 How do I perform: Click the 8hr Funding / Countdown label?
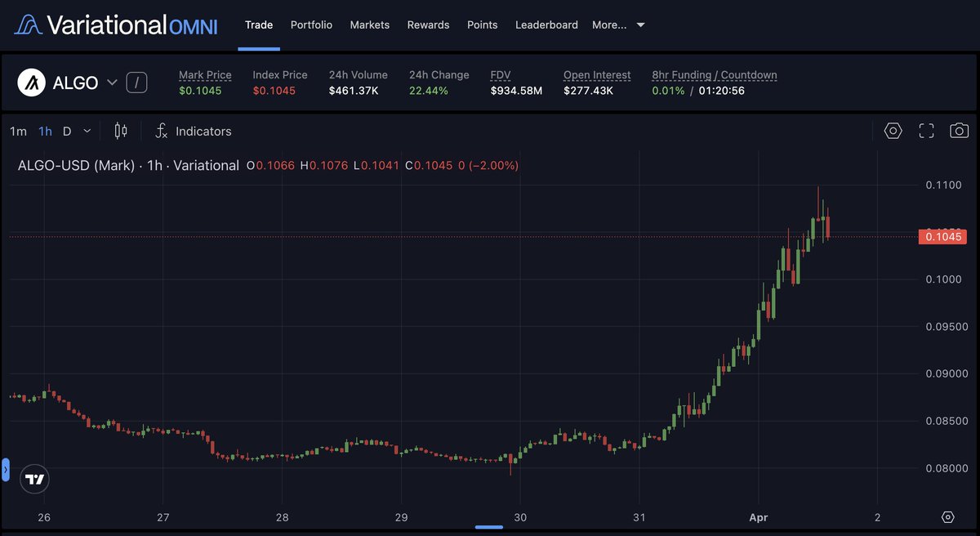(715, 75)
